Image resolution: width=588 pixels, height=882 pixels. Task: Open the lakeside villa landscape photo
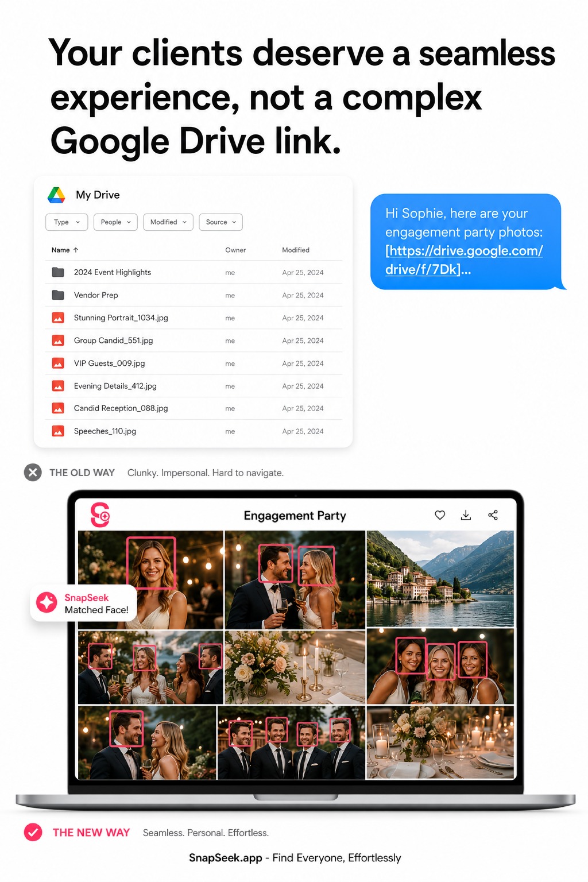click(440, 579)
